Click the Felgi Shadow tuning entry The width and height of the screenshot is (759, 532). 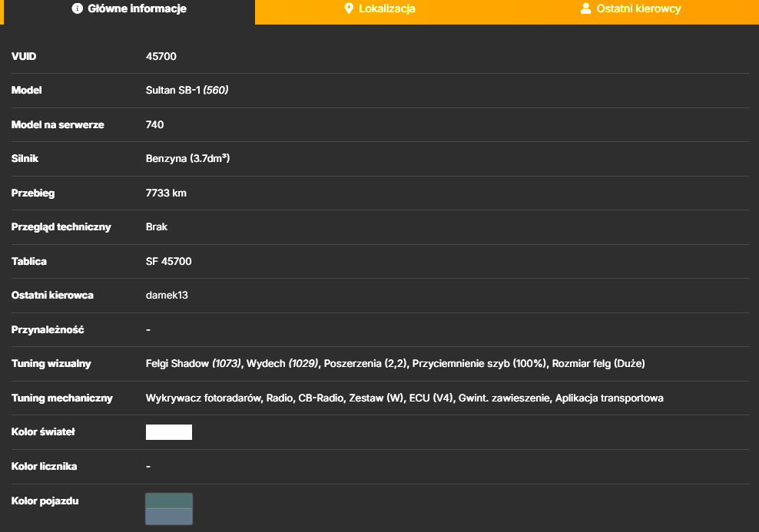[193, 364]
